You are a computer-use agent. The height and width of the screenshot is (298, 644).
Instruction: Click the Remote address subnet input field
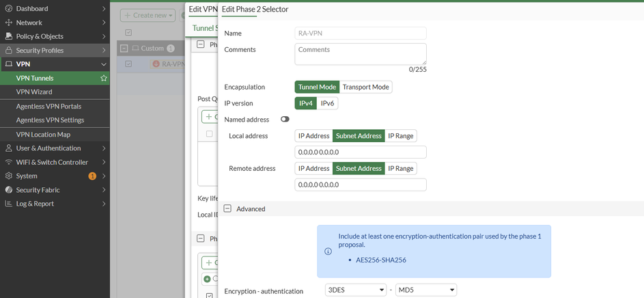coord(361,185)
